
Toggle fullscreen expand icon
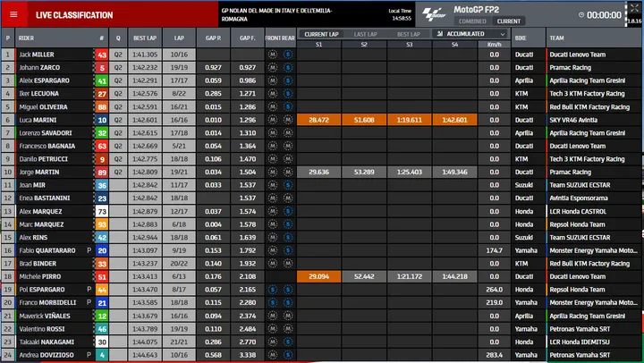pyautogui.click(x=634, y=8)
